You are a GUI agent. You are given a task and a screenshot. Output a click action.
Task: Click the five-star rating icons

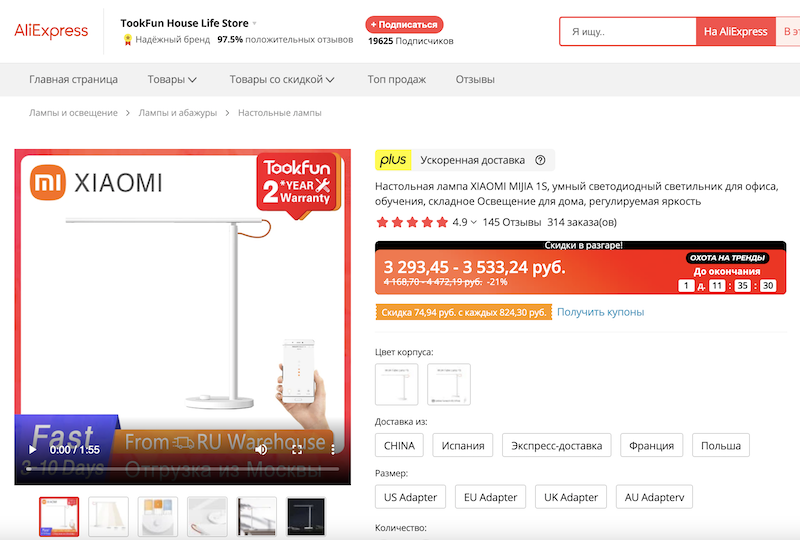coord(412,222)
